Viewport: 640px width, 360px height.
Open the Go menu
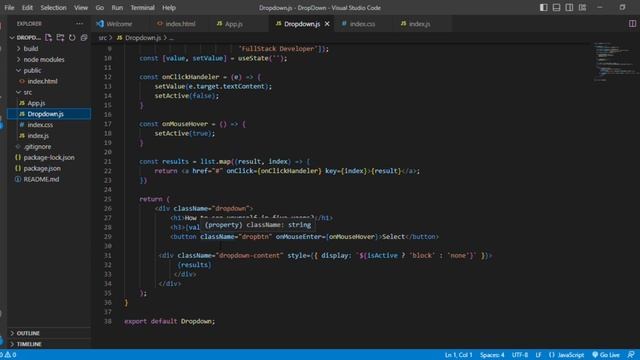(100, 8)
